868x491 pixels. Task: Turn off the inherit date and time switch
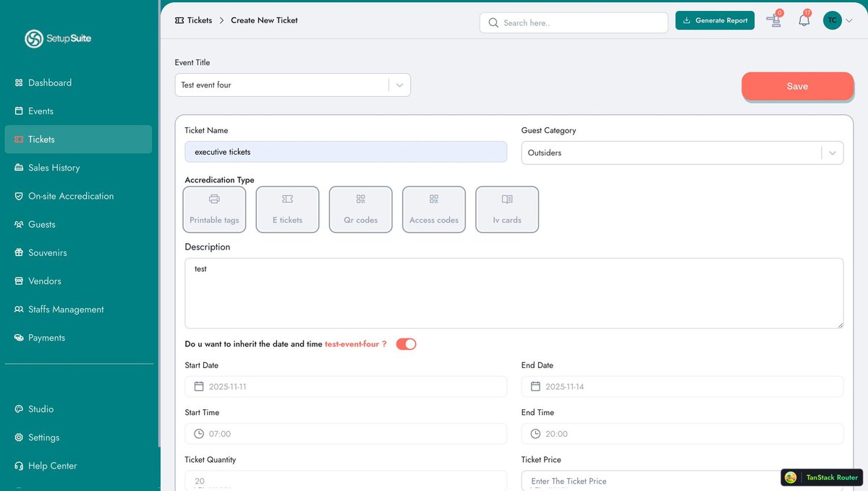point(406,344)
